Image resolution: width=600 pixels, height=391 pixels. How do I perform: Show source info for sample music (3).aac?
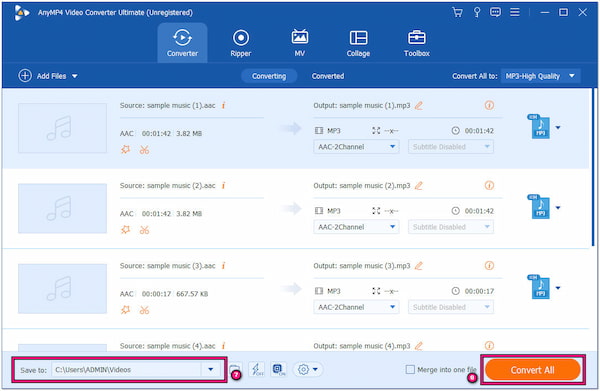coord(223,266)
